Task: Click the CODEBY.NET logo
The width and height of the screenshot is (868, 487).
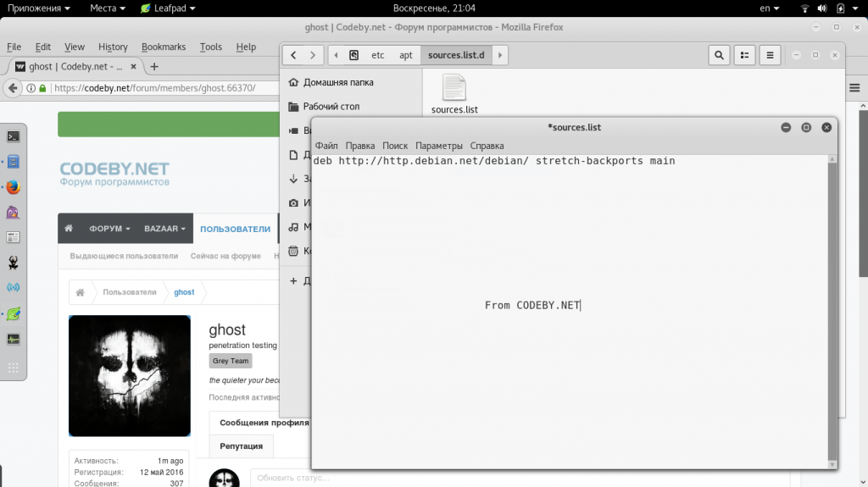Action: [x=114, y=174]
